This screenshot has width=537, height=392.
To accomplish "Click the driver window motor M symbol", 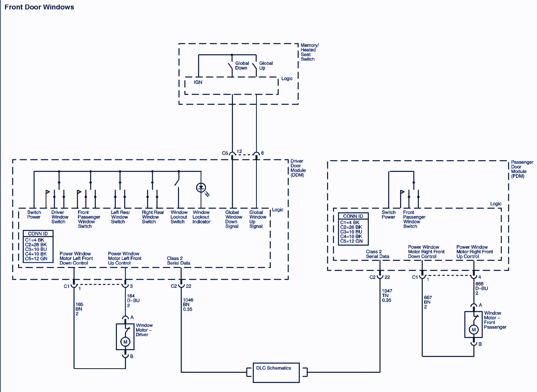I will pos(125,342).
